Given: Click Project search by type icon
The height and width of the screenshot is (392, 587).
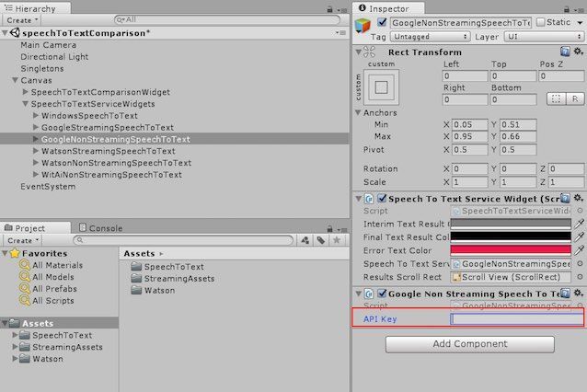Looking at the screenshot, I should click(305, 240).
